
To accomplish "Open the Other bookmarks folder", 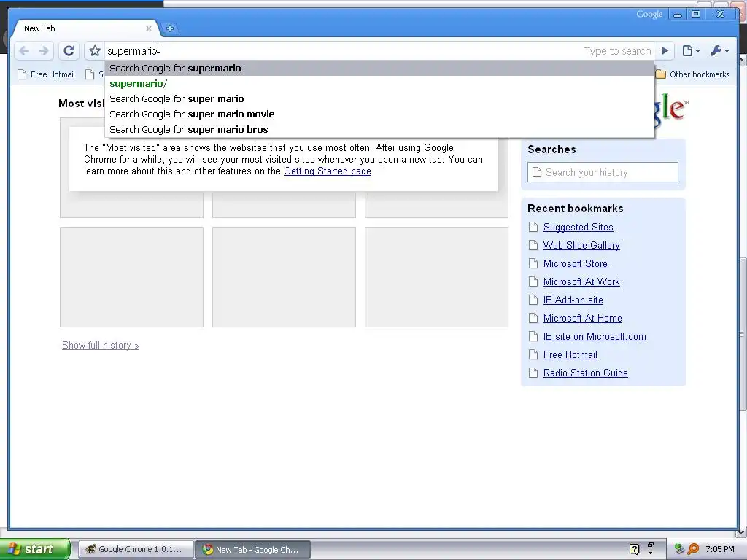I will click(x=693, y=74).
